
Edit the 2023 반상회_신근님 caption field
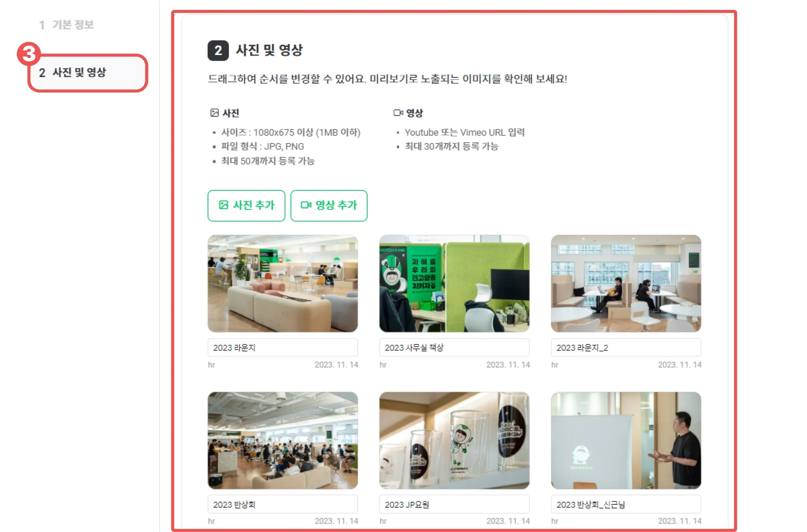pos(626,504)
